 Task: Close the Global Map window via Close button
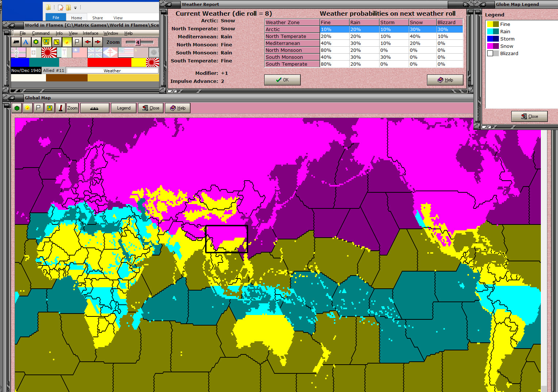[151, 108]
